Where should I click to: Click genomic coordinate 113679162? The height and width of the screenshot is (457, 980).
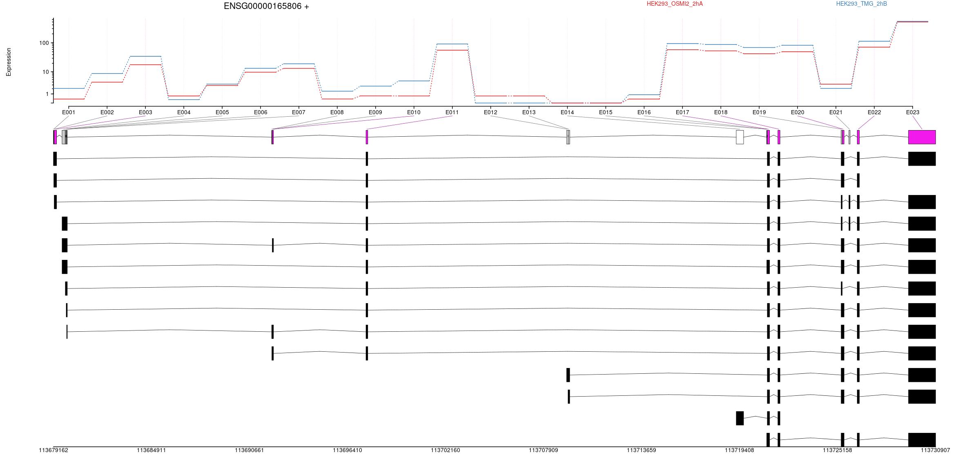tap(53, 450)
